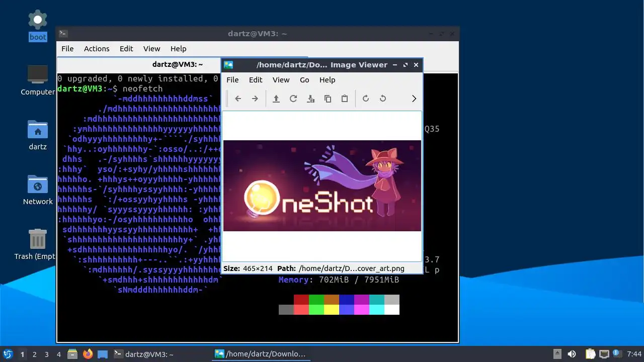Click the white neofetch color block
This screenshot has height=362, width=644.
pyautogui.click(x=392, y=310)
